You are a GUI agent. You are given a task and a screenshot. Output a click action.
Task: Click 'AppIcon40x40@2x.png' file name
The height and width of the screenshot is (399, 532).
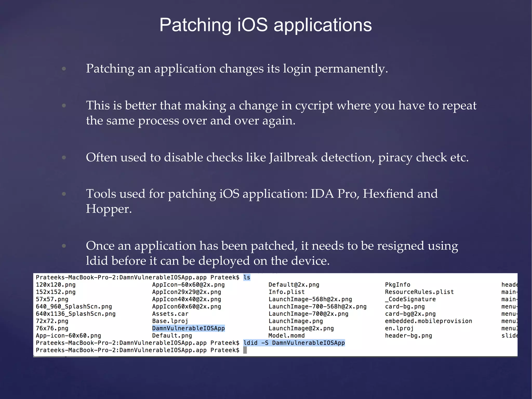click(x=187, y=299)
